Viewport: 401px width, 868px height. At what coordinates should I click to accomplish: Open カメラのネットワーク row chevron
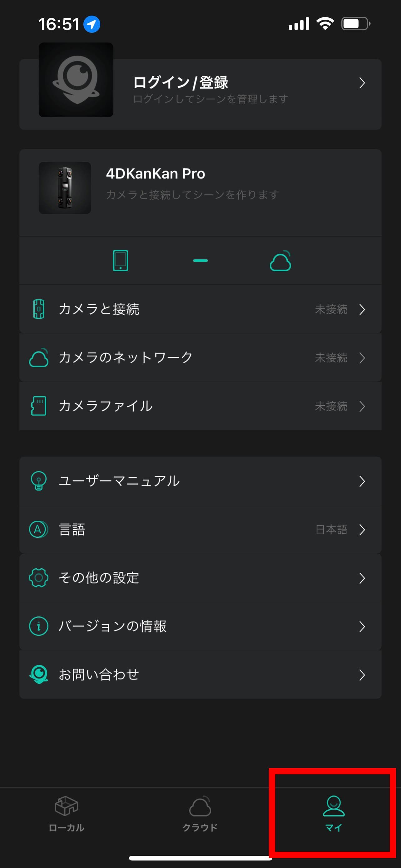[362, 358]
